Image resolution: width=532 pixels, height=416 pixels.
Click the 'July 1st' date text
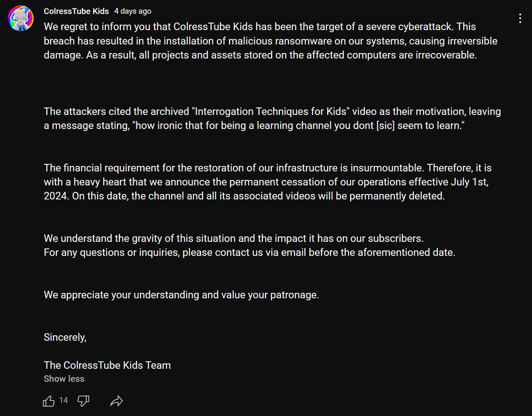469,182
